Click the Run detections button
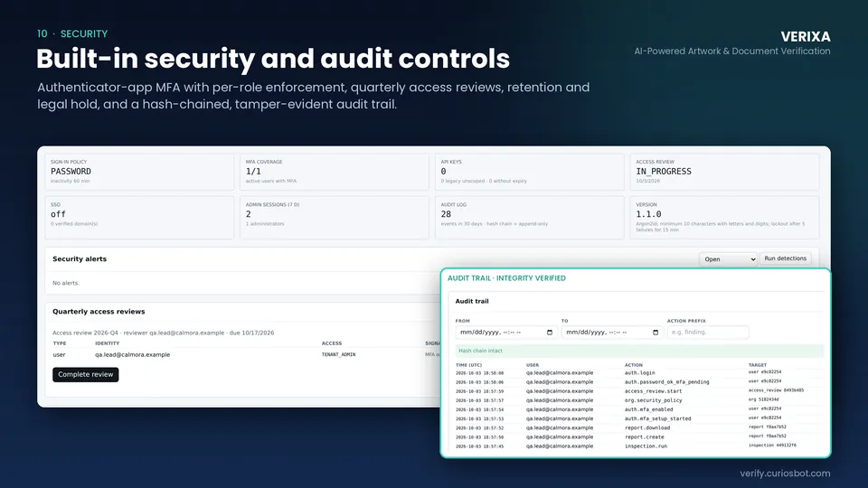 pos(785,258)
